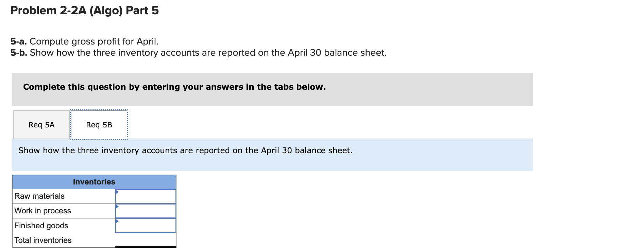
Task: Click the Total inventories amount cell
Action: (146, 240)
